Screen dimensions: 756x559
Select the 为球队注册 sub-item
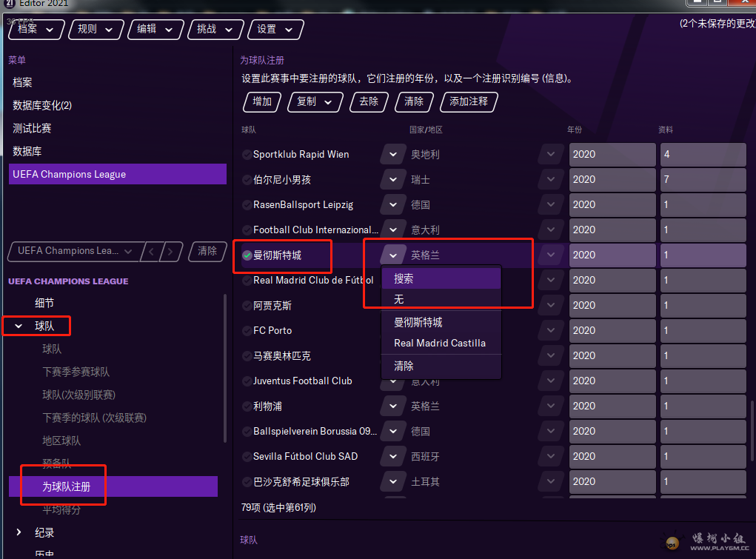(x=113, y=486)
